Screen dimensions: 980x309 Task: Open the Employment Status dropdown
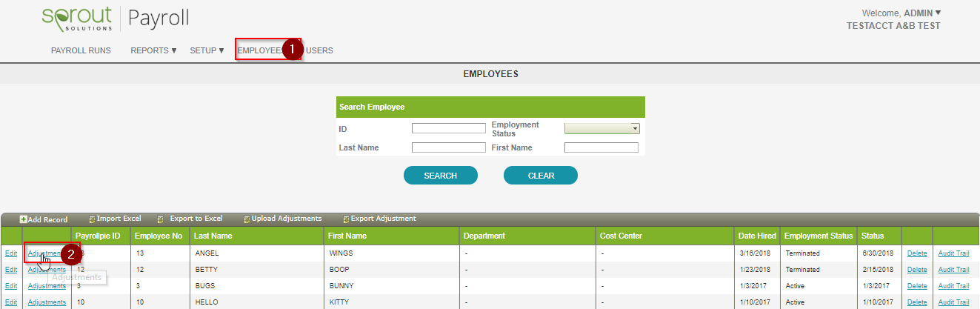tap(601, 128)
